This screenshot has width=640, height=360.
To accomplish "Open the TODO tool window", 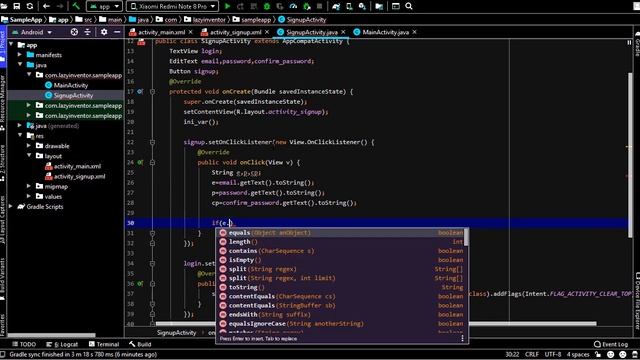I will point(24,344).
